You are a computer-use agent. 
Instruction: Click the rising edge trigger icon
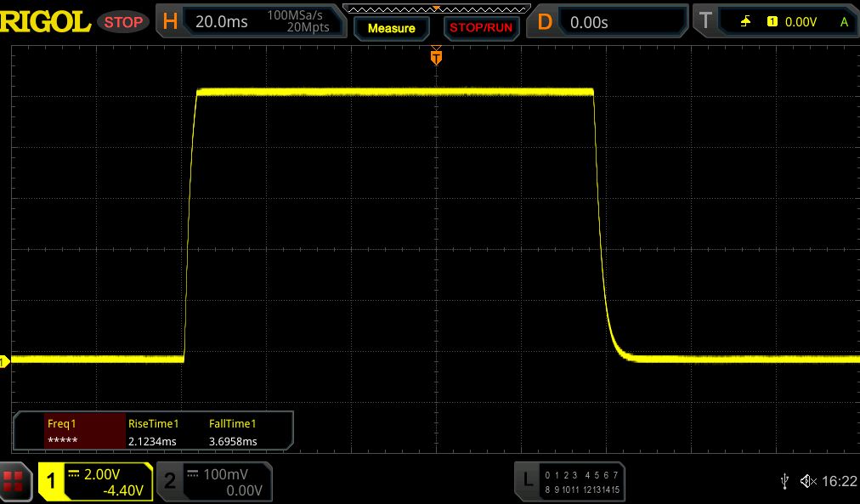point(746,21)
